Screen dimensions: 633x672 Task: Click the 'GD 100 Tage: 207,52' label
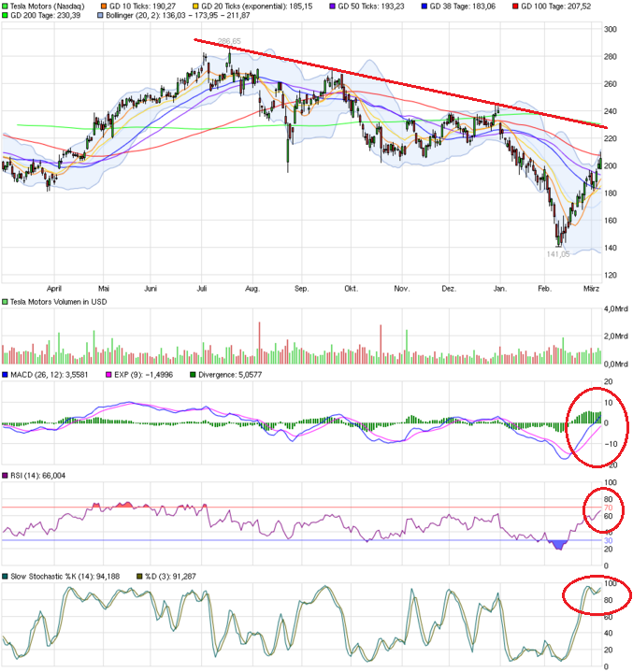pyautogui.click(x=555, y=7)
